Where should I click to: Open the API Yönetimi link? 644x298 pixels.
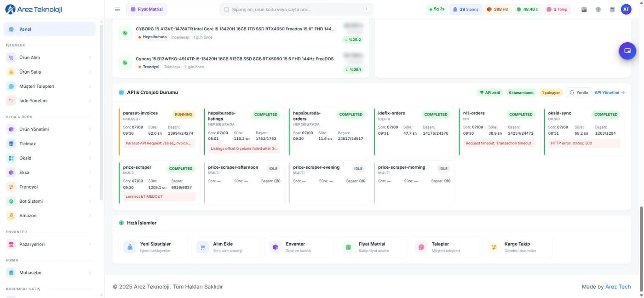pyautogui.click(x=609, y=92)
